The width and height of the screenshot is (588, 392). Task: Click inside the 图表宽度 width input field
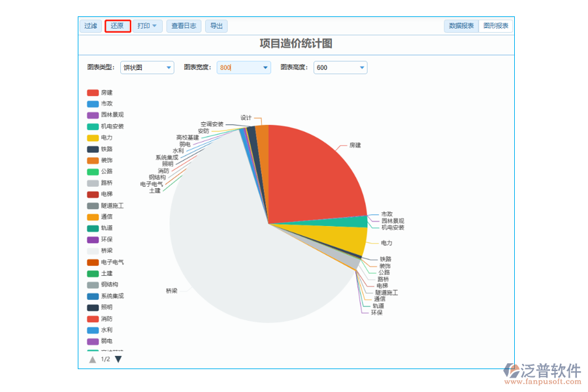[238, 67]
